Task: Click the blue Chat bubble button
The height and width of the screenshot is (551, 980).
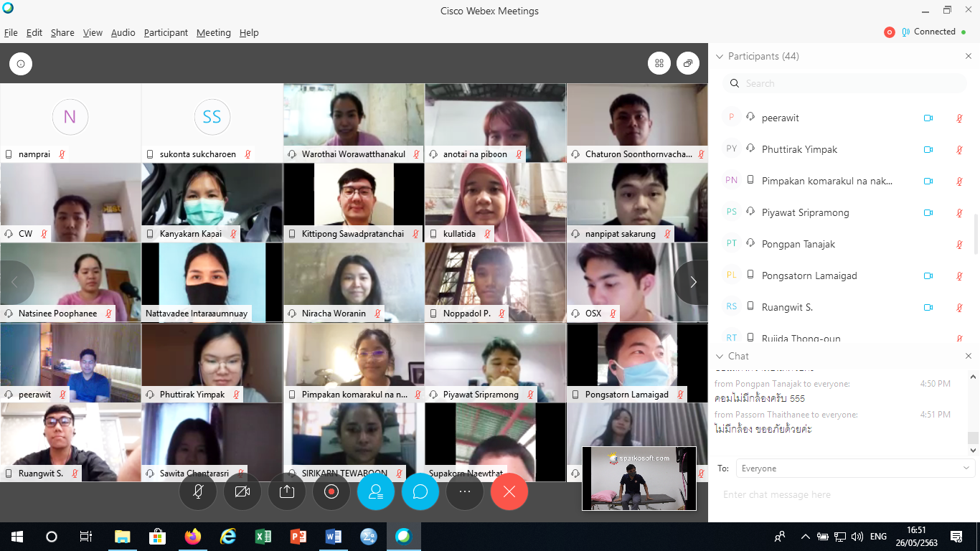Action: pyautogui.click(x=420, y=491)
